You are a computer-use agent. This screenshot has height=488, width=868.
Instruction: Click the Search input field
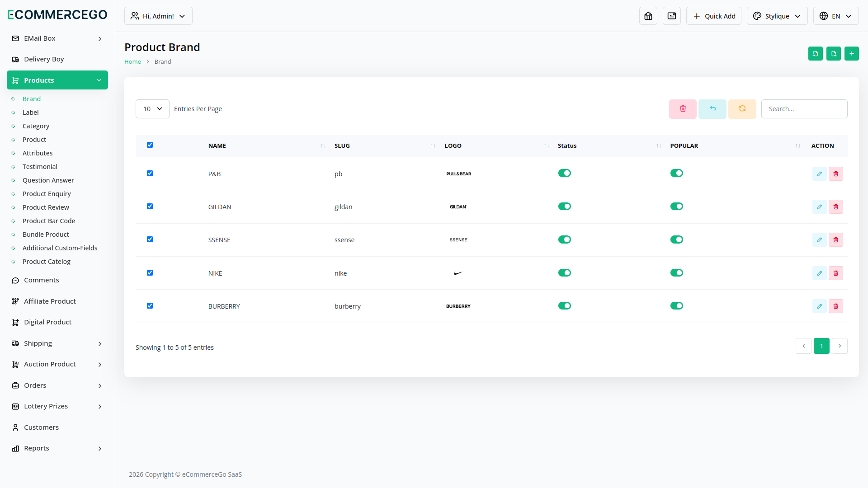(804, 109)
